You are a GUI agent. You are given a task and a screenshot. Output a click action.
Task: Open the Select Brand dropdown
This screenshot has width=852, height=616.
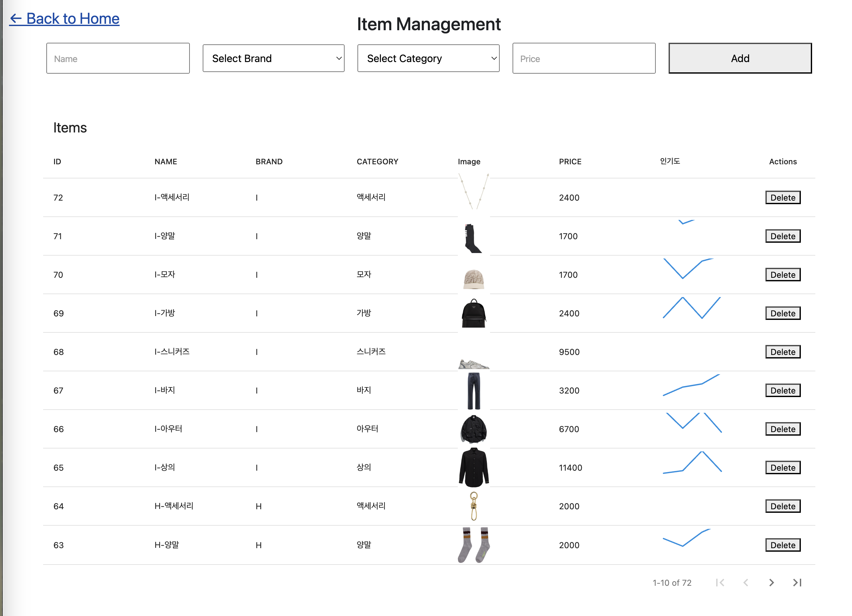273,58
